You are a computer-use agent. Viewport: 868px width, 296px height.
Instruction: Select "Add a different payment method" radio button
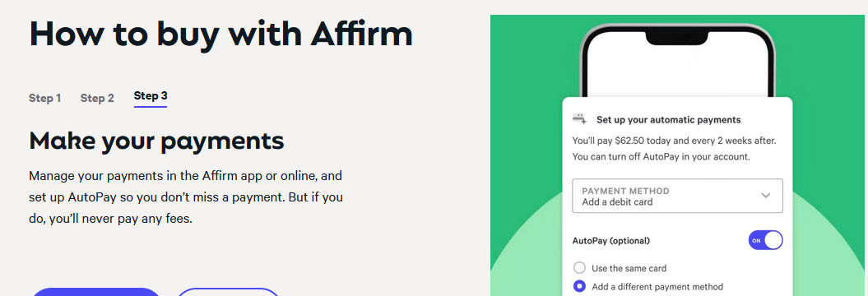[x=579, y=287]
